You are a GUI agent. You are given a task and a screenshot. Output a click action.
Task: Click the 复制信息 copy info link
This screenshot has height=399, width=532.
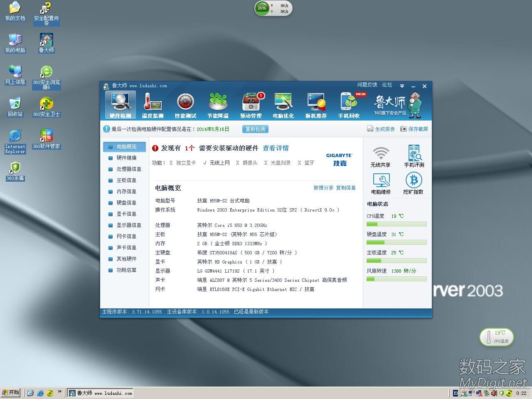(346, 188)
